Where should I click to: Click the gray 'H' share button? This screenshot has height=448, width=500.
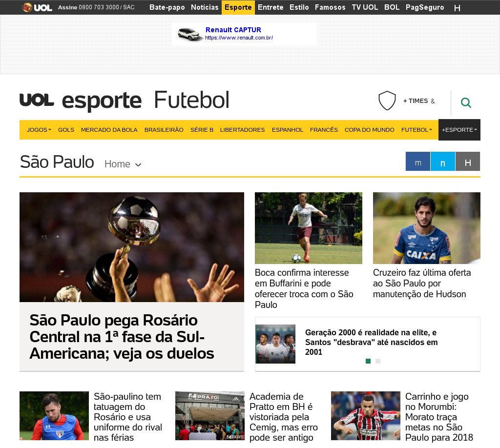click(468, 162)
